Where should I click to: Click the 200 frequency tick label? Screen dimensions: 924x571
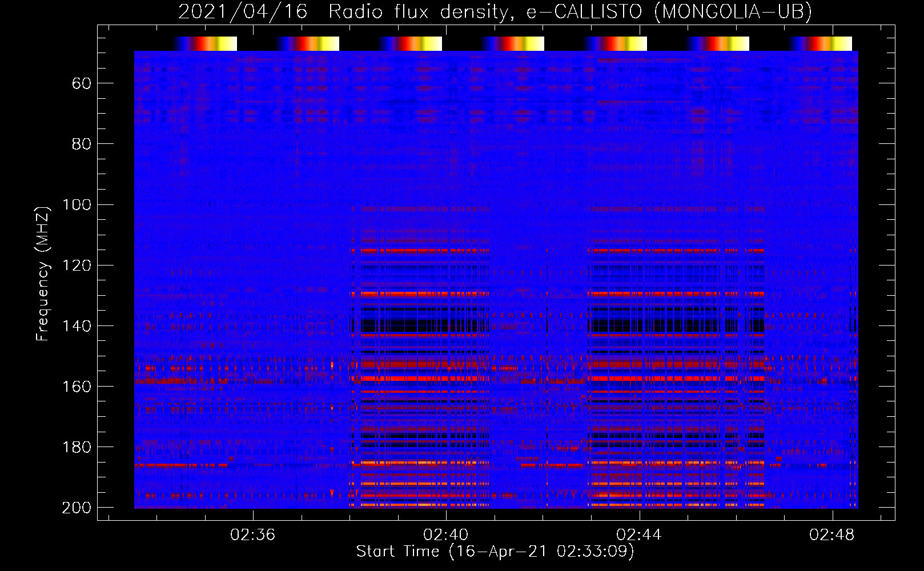click(x=77, y=508)
